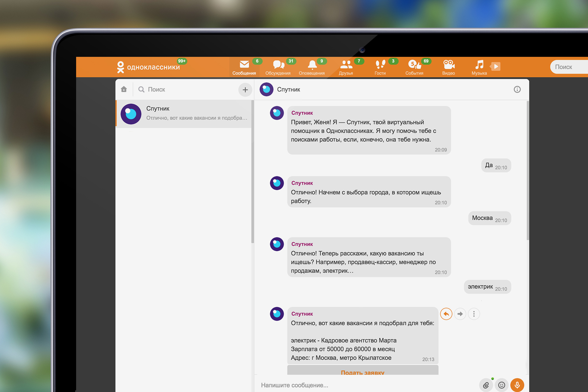Click Спутник sender name in greeting message
This screenshot has width=588, height=392.
point(302,113)
